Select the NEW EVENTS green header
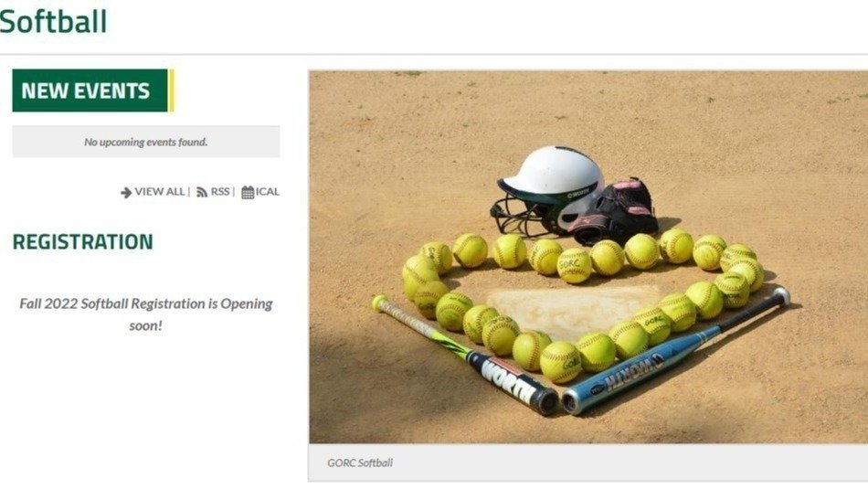Viewport: 868px width, 489px height. [x=90, y=90]
